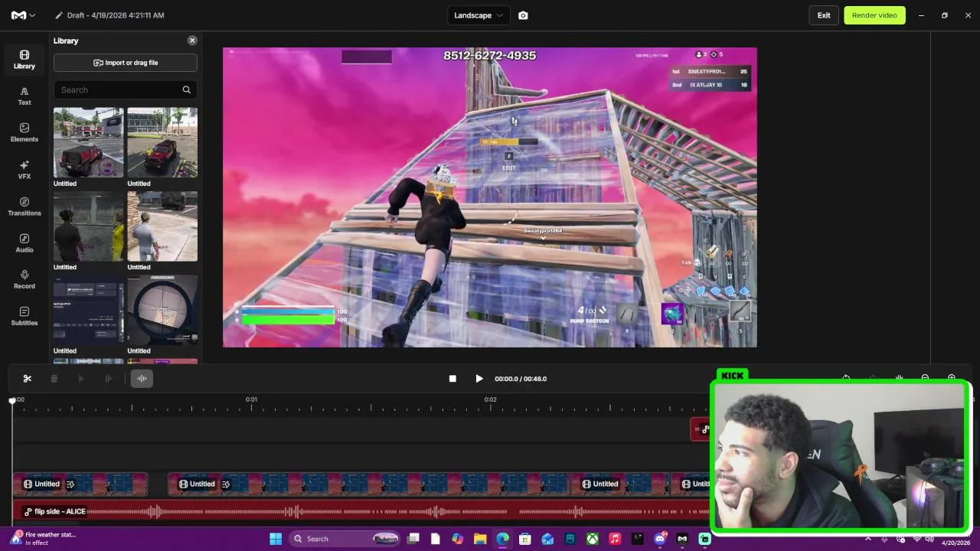Open the Record panel
Screen dimensions: 980x551
click(x=24, y=280)
